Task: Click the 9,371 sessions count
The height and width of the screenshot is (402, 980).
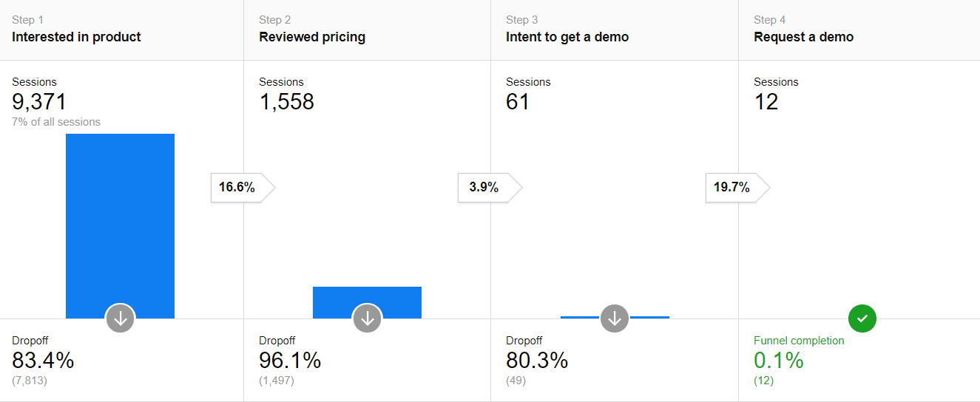Action: (x=39, y=102)
